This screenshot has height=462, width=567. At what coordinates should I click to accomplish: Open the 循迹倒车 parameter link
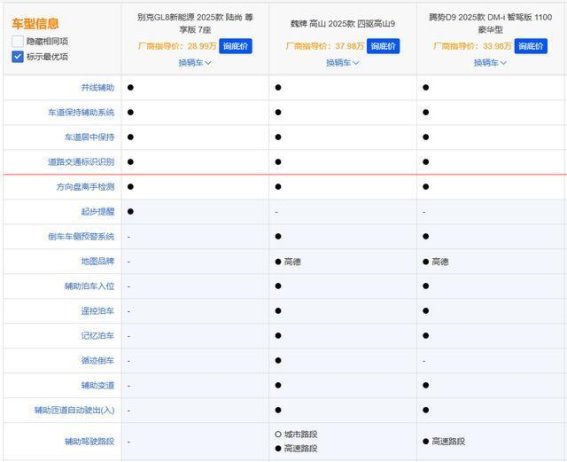(98, 360)
